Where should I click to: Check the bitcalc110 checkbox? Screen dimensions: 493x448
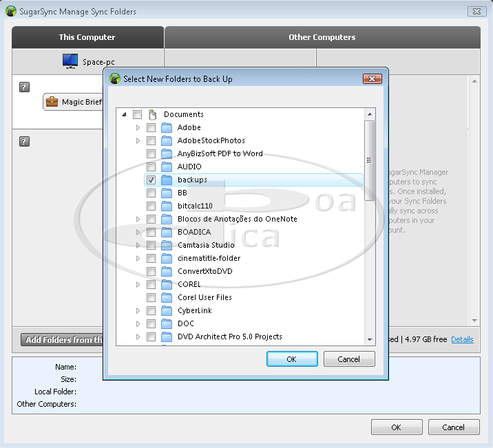[x=151, y=206]
